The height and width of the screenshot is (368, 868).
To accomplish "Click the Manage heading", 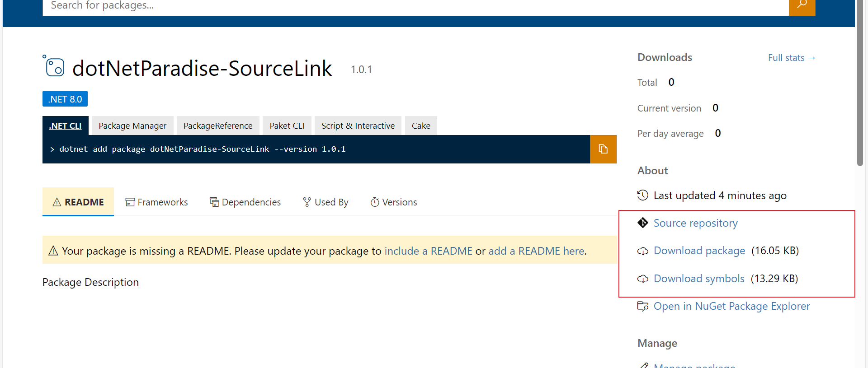I will tap(657, 343).
